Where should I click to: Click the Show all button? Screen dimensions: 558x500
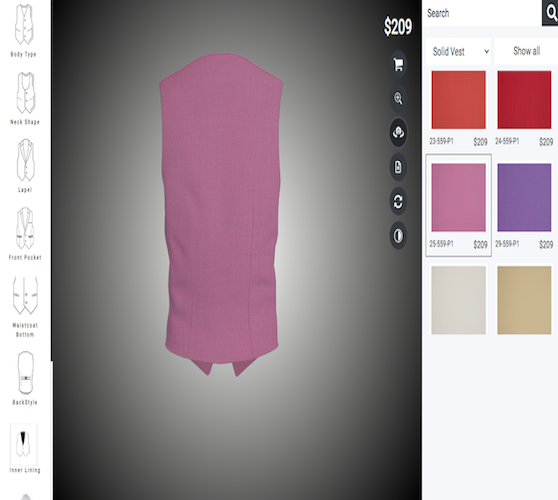(526, 51)
